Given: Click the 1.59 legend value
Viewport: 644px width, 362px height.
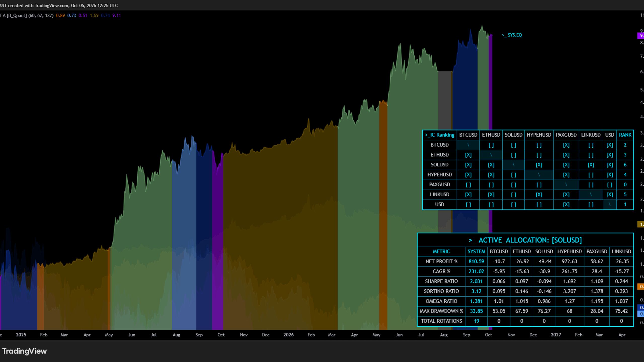Looking at the screenshot, I should tap(94, 15).
